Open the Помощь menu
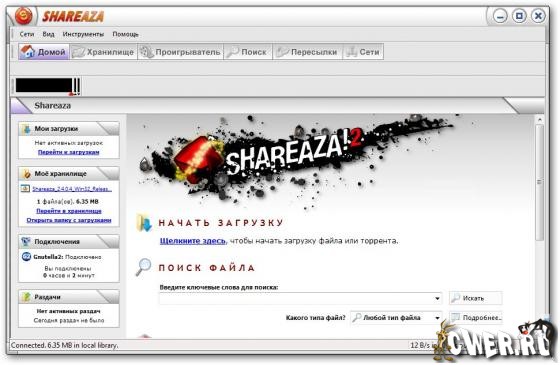The width and height of the screenshot is (560, 365). pos(125,34)
